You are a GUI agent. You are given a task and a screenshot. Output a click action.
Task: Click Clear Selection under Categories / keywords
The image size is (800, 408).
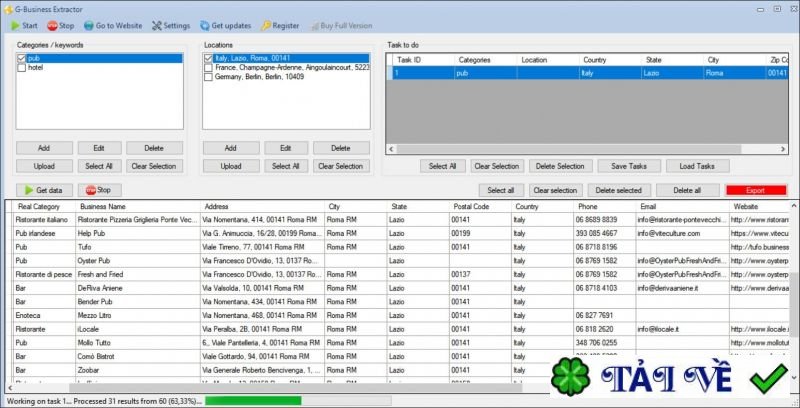coord(154,166)
